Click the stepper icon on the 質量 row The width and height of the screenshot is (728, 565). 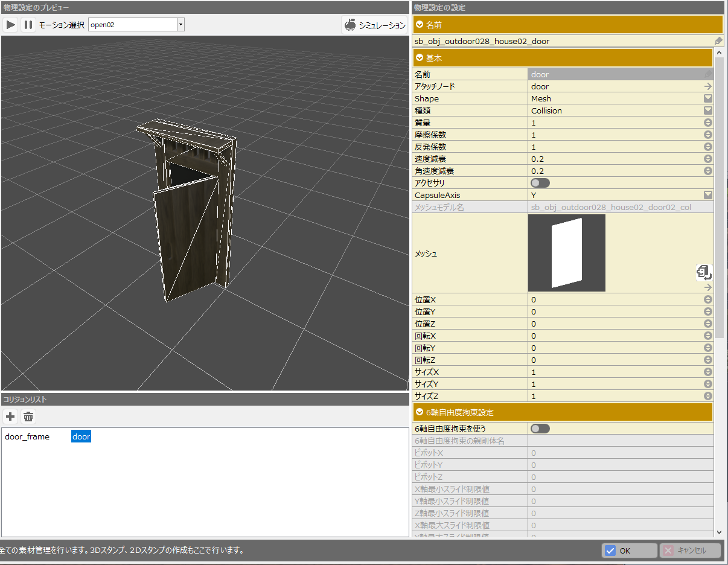point(708,123)
